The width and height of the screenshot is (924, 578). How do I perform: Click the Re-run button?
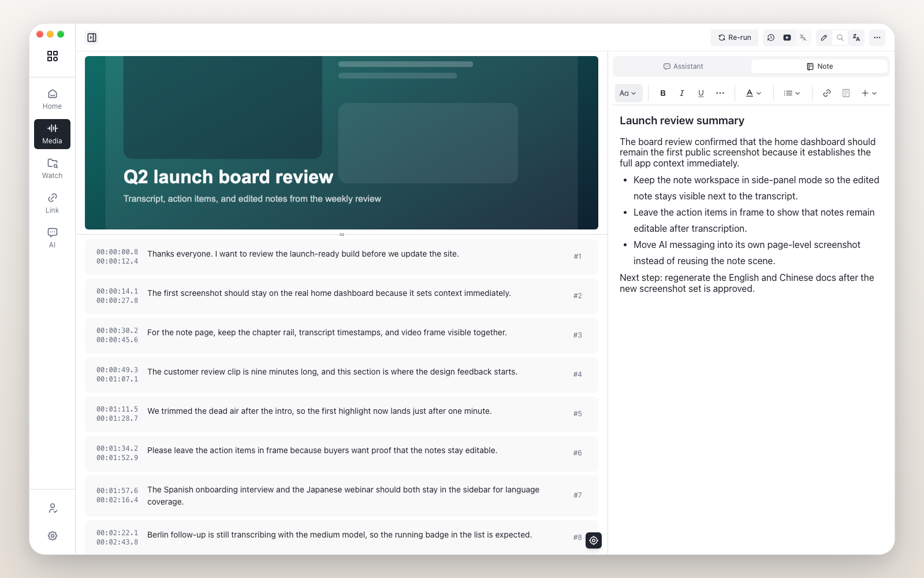[x=735, y=38]
